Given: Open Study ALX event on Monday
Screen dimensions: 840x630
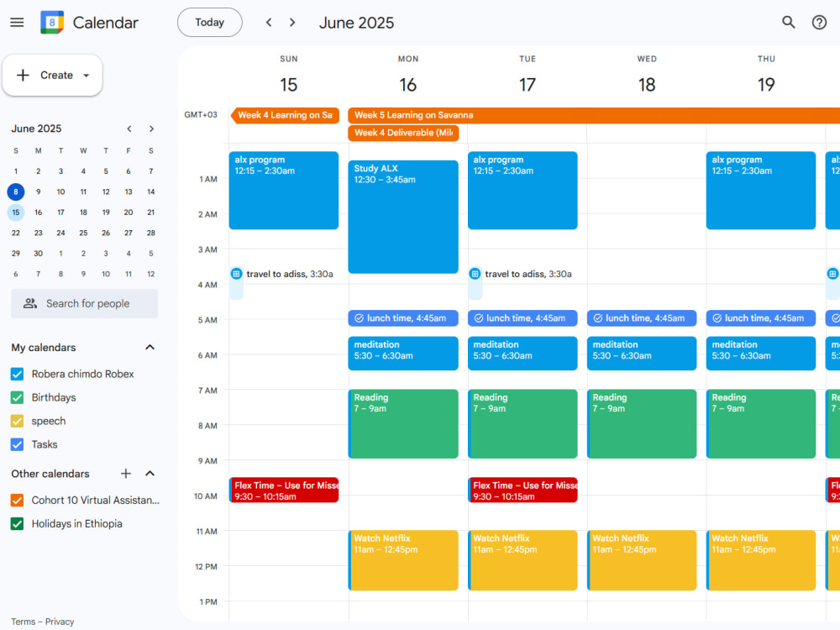Looking at the screenshot, I should pos(403,217).
